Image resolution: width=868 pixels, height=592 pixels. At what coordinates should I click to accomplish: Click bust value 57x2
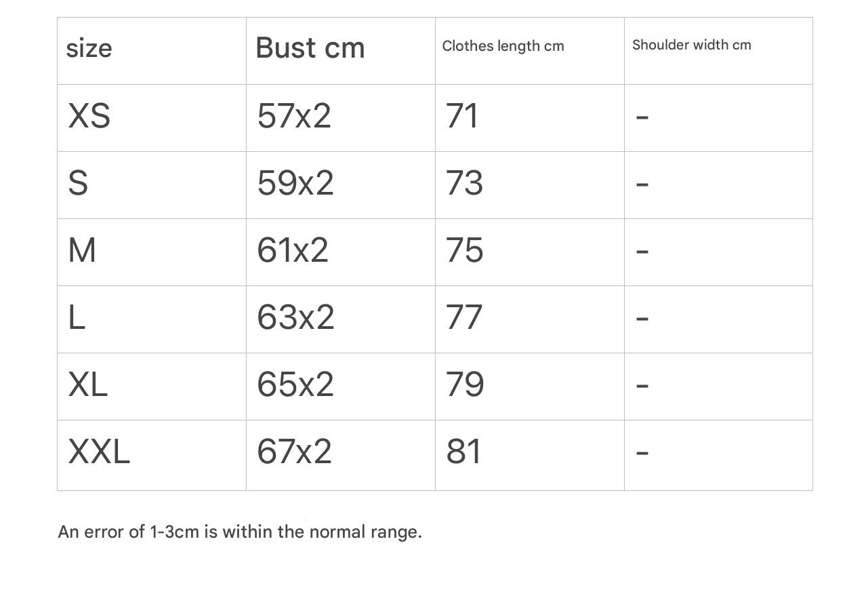(294, 116)
